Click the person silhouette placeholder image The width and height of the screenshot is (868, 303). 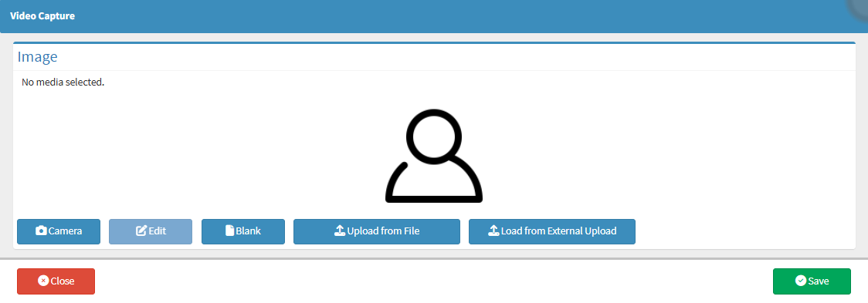click(434, 156)
